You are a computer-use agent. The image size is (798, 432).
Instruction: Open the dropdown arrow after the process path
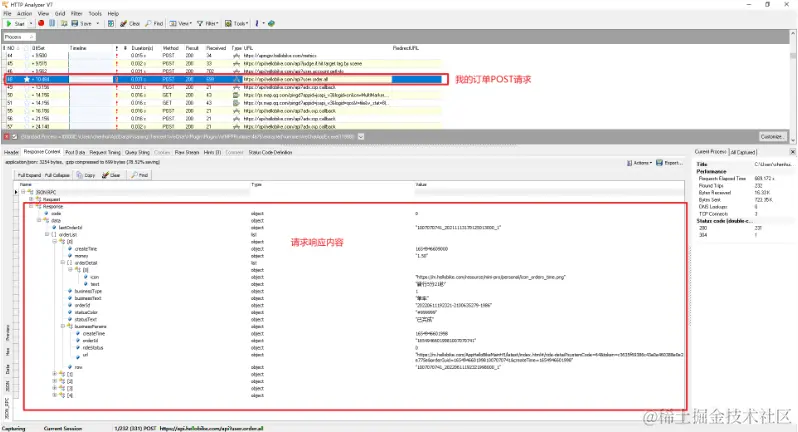coord(361,137)
